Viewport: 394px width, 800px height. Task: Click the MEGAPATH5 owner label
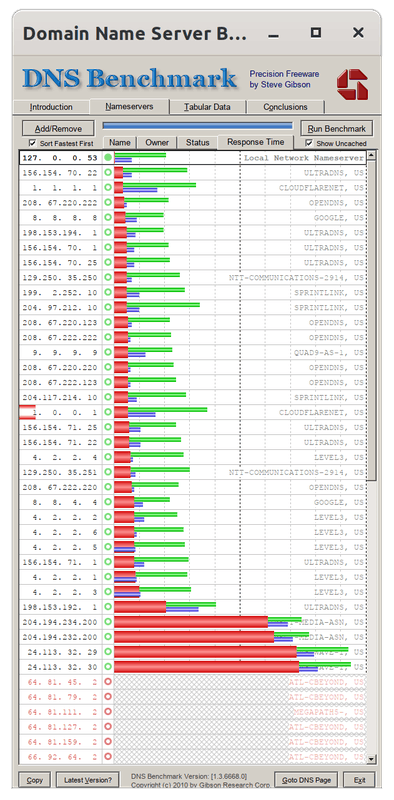pos(329,712)
